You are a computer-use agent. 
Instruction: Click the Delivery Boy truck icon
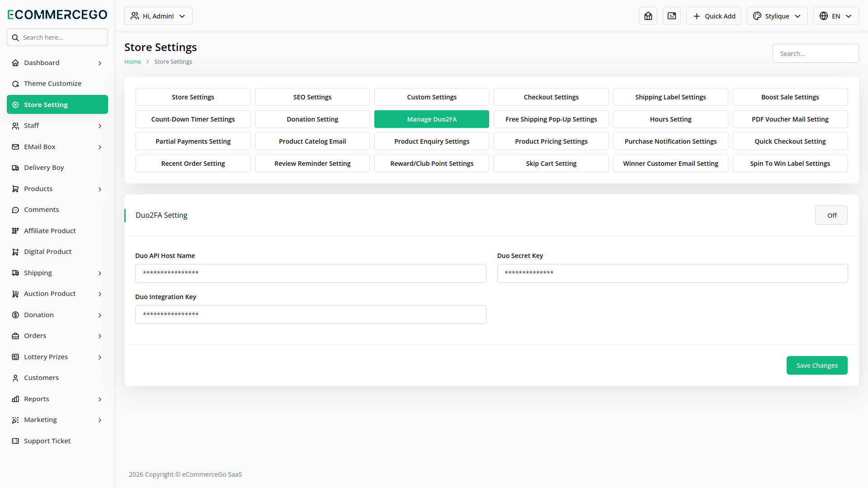click(15, 168)
